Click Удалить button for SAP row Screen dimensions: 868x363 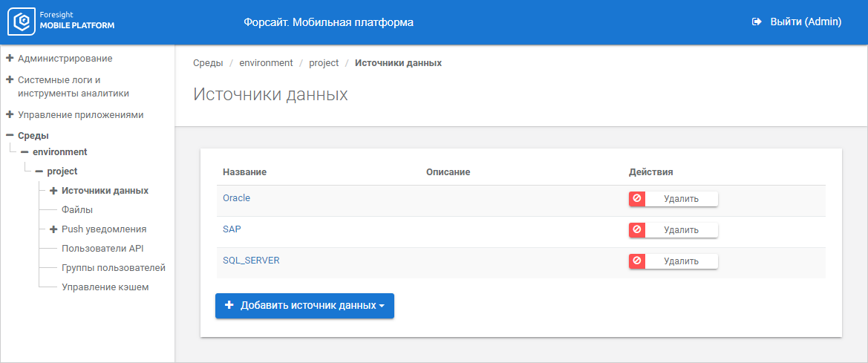point(681,230)
